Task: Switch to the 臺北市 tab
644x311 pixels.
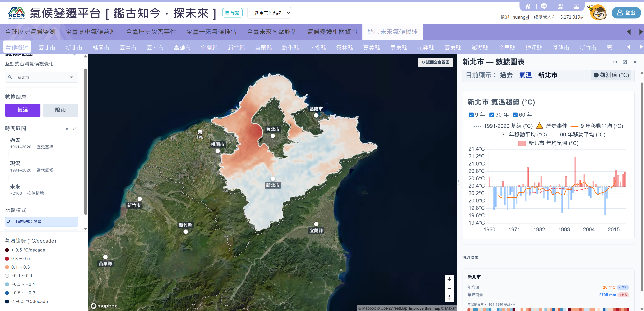Action: click(47, 48)
